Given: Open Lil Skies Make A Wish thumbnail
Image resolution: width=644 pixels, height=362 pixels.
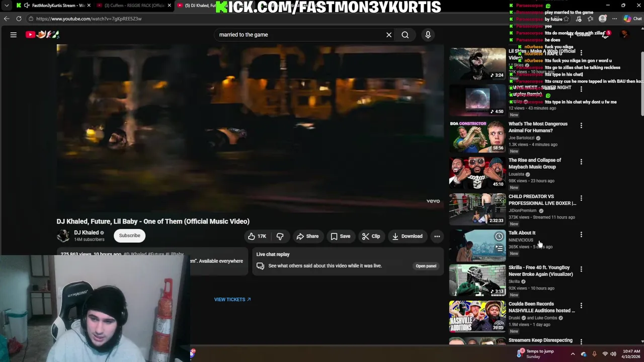Looking at the screenshot, I should (477, 63).
